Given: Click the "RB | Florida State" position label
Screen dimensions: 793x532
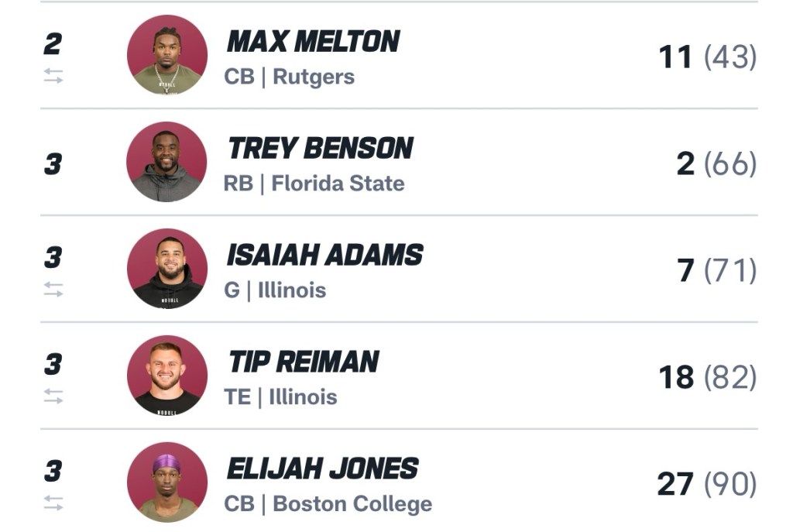Looking at the screenshot, I should 314,184.
